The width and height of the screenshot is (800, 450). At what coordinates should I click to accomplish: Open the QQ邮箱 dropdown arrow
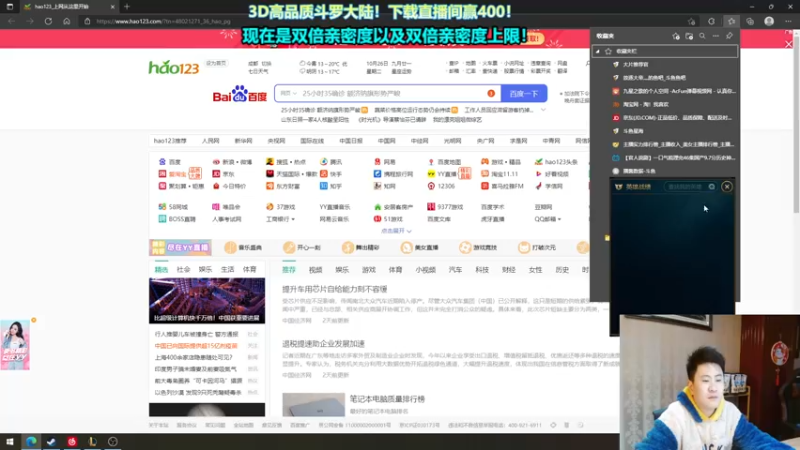tap(560, 219)
